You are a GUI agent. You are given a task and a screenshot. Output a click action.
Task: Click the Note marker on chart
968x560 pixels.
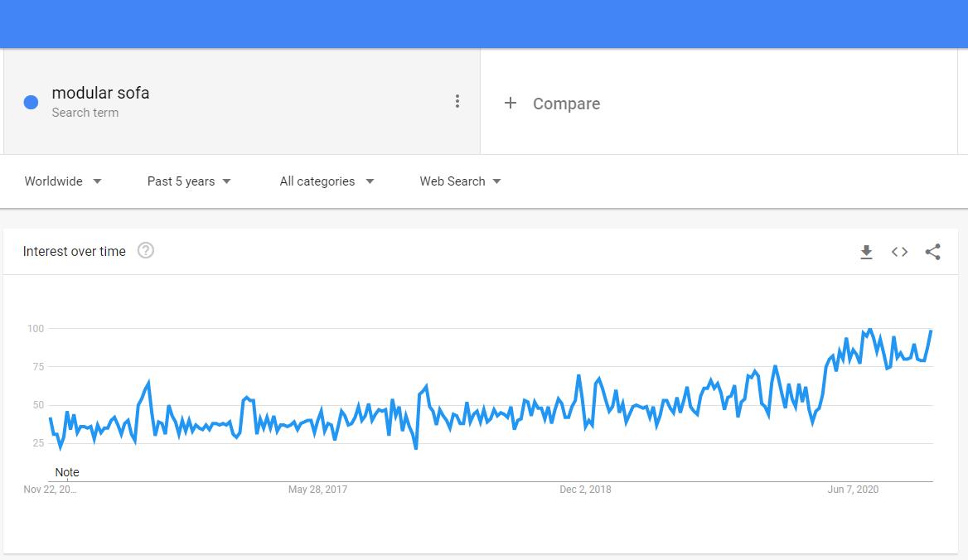(67, 472)
